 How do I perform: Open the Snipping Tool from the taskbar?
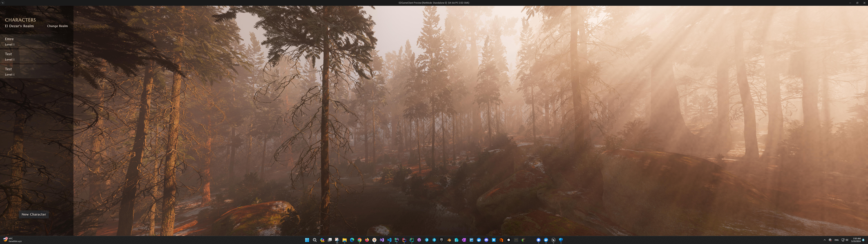click(x=337, y=240)
